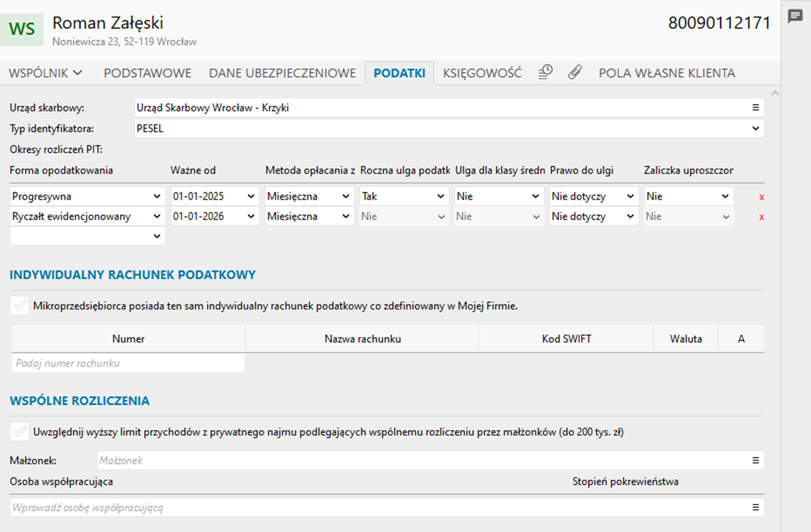Click the Nazwa rachunku column header
The width and height of the screenshot is (811, 532).
click(x=363, y=339)
